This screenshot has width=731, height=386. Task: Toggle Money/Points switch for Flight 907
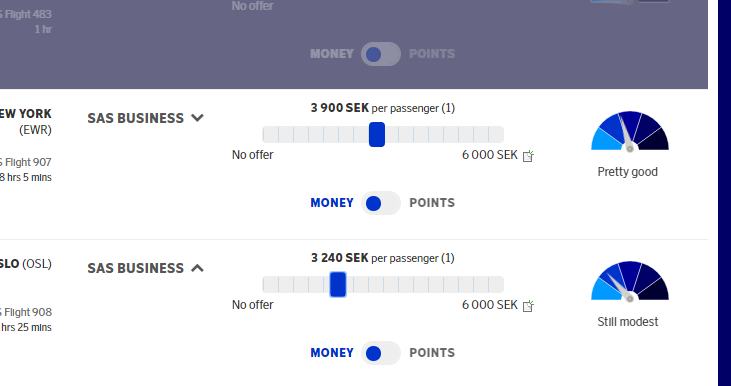click(381, 203)
